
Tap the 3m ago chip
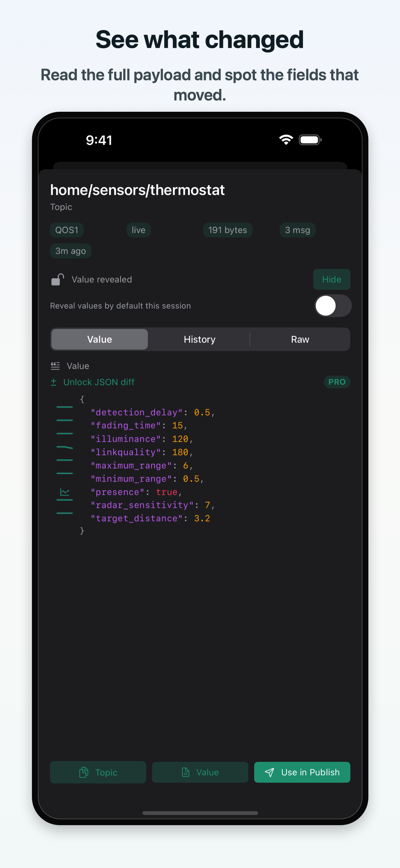71,251
